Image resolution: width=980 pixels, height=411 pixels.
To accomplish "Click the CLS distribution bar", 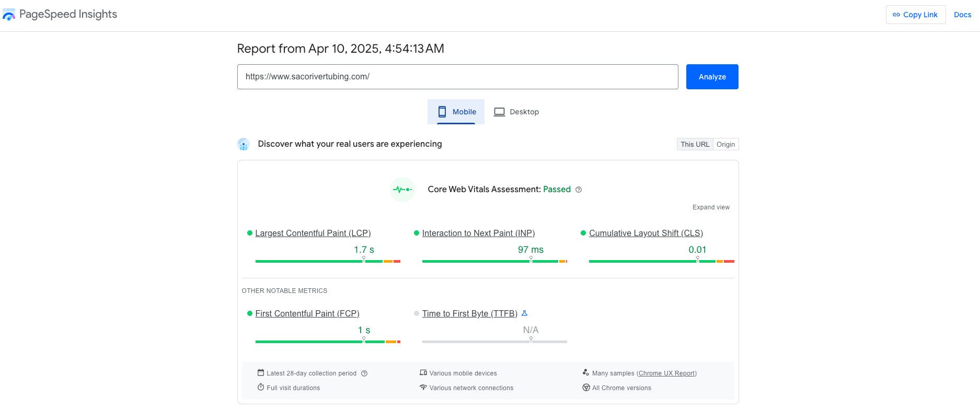I will coord(662,261).
